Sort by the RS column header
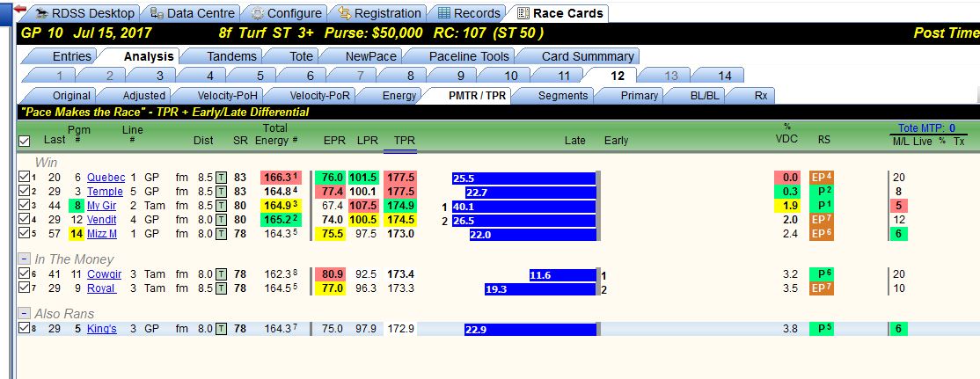Image resolution: width=980 pixels, height=379 pixels. [x=823, y=141]
